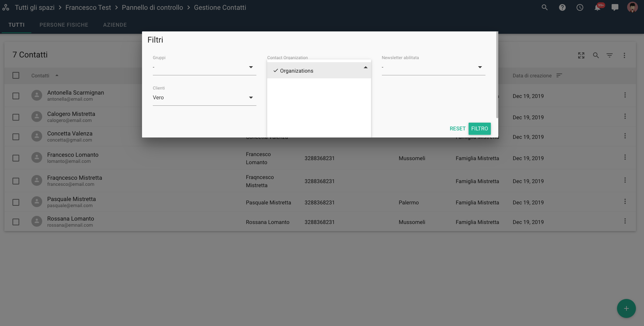The height and width of the screenshot is (326, 644).
Task: Click the green add contact button
Action: coord(626,308)
